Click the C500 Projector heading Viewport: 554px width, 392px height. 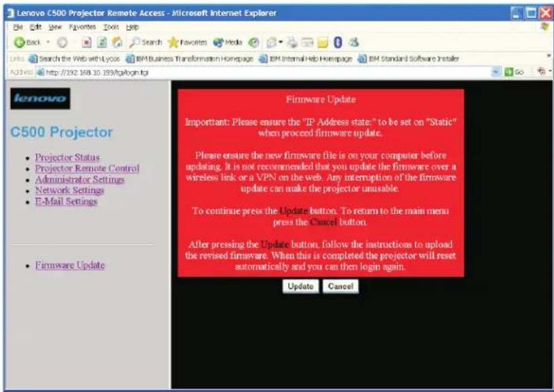tap(62, 132)
